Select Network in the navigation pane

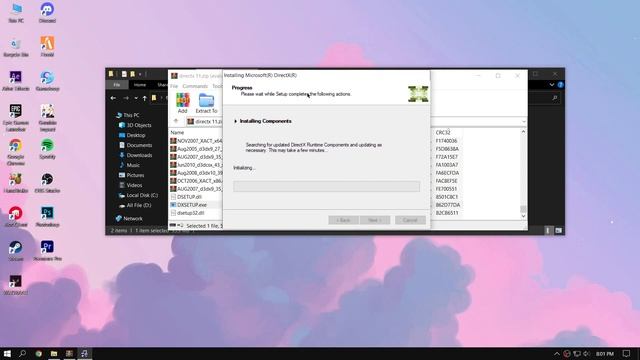(x=129, y=219)
